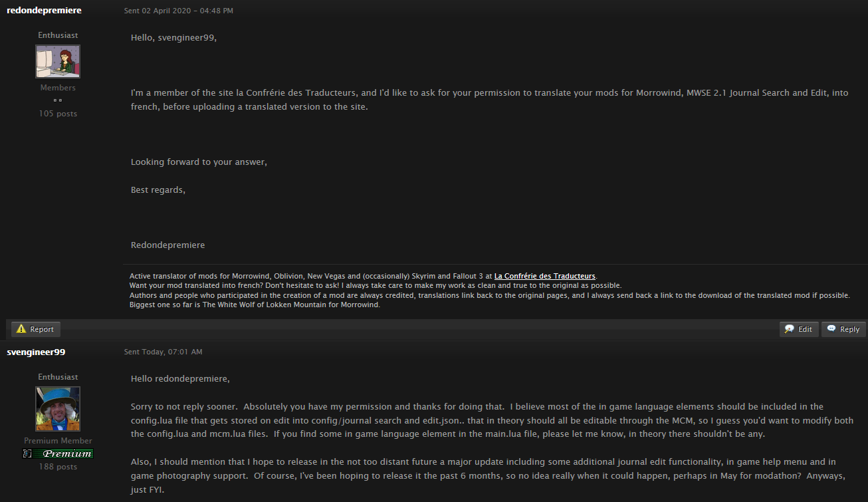The height and width of the screenshot is (502, 868).
Task: Open svengineer99's profile from username heading
Action: point(36,352)
